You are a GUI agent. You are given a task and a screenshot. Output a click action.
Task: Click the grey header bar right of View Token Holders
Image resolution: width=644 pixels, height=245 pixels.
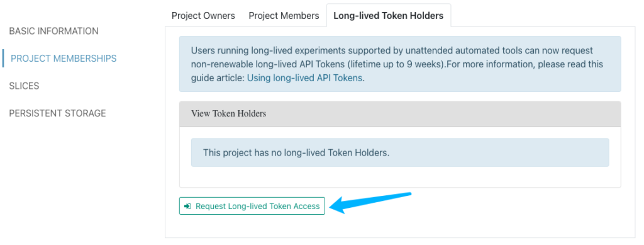coord(443,114)
